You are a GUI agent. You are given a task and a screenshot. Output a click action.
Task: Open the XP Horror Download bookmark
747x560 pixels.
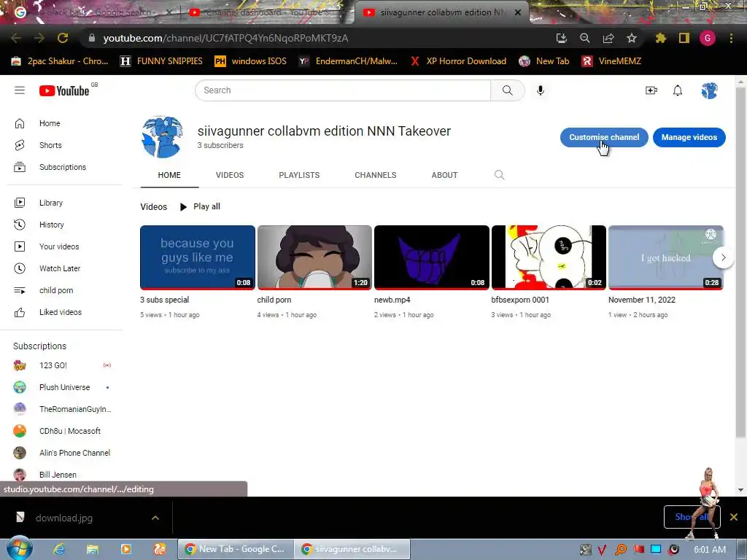pyautogui.click(x=458, y=61)
